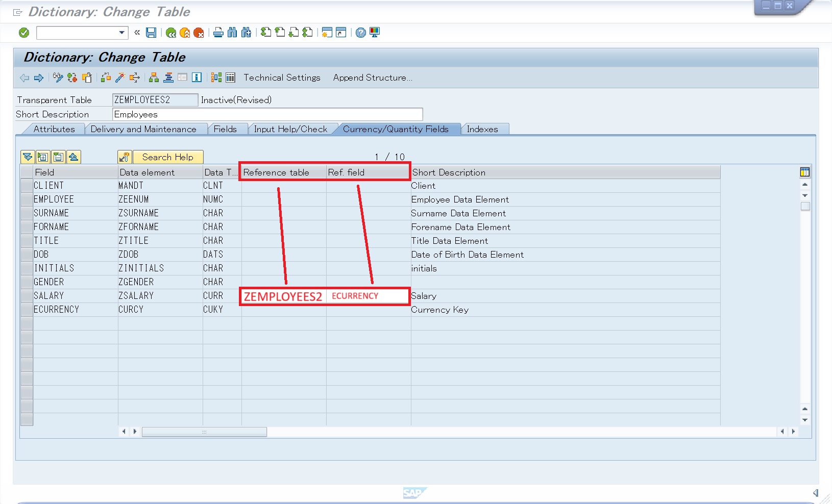Viewport: 832px width, 504px height.
Task: Click the orange Exit icon
Action: (185, 33)
